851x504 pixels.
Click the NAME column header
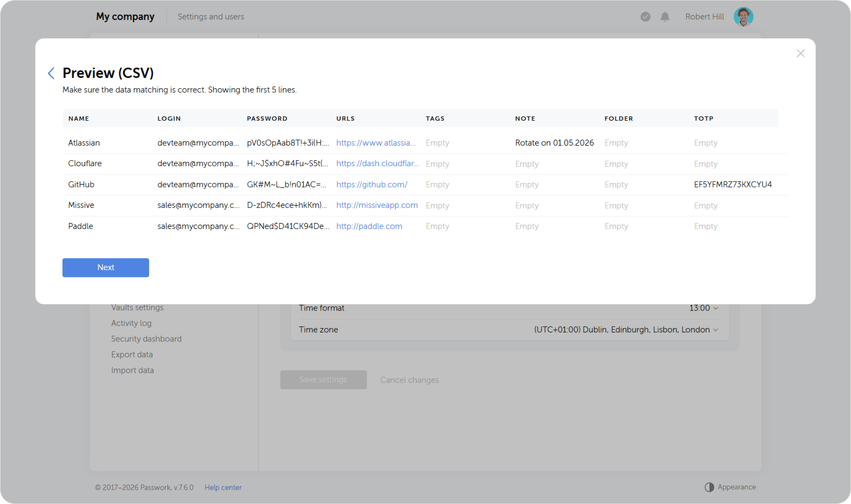coord(79,118)
